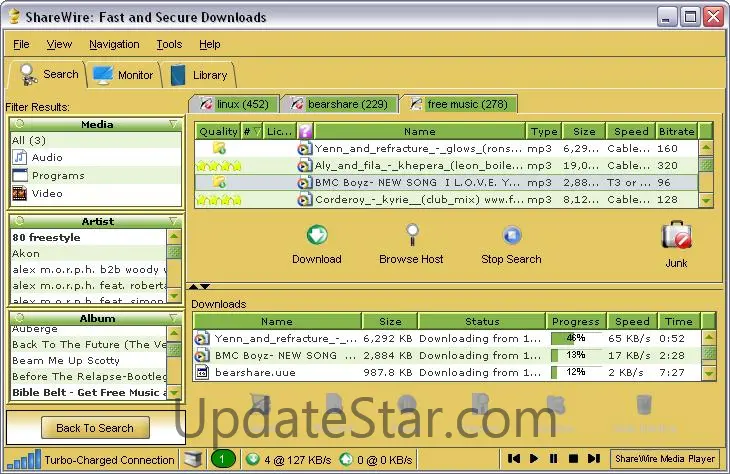Click the uploads arrow icon in status bar
Viewport: 730px width, 474px height.
(x=346, y=459)
